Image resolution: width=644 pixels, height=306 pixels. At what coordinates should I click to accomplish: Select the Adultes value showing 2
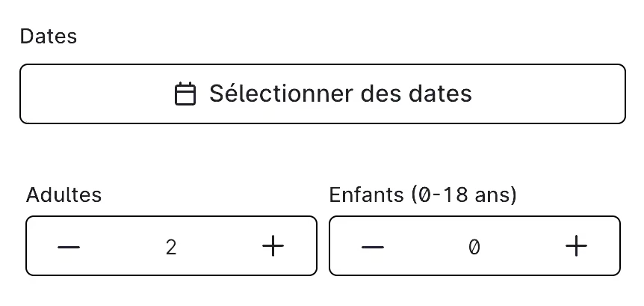(x=171, y=247)
